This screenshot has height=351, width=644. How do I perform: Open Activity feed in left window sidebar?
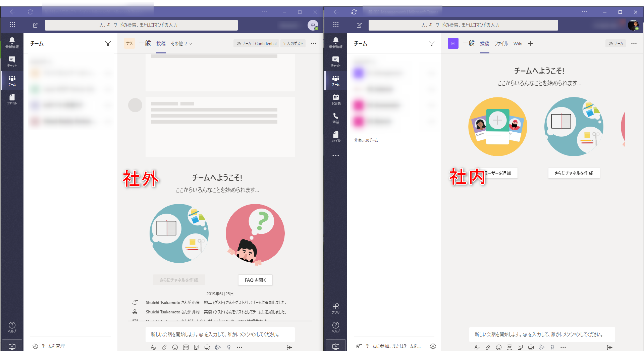tap(12, 43)
